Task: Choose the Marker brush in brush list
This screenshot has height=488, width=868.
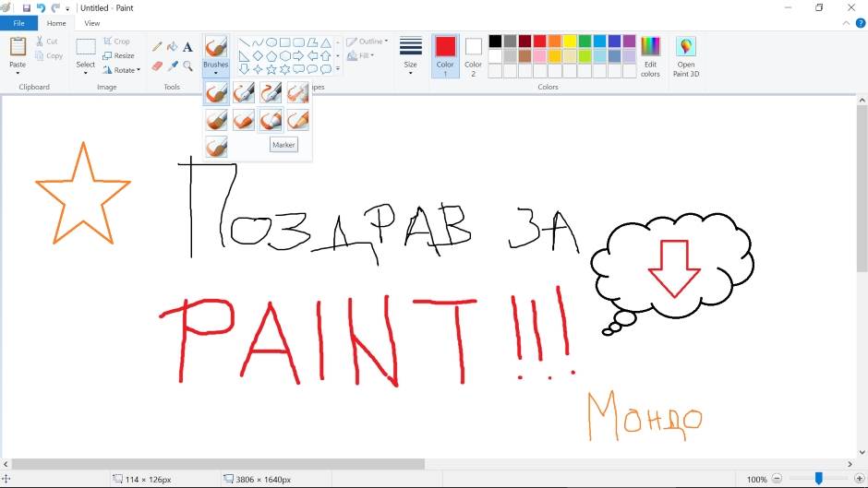Action: tap(271, 120)
